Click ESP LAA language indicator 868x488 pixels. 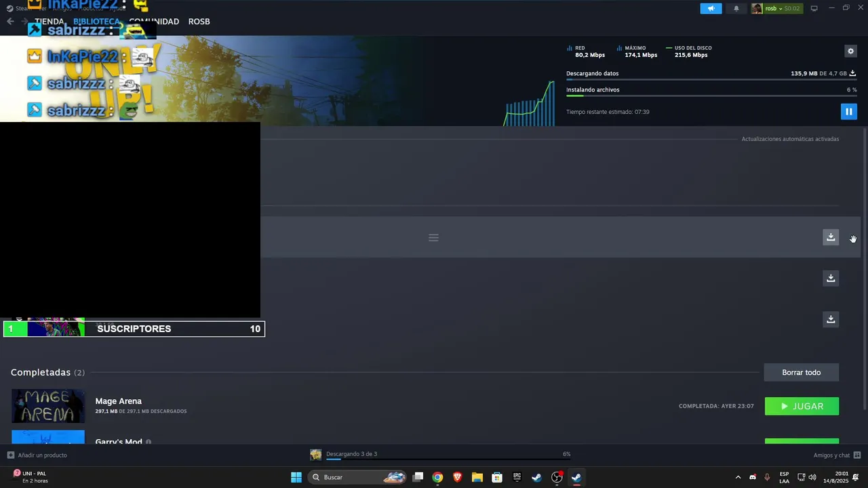pos(784,477)
